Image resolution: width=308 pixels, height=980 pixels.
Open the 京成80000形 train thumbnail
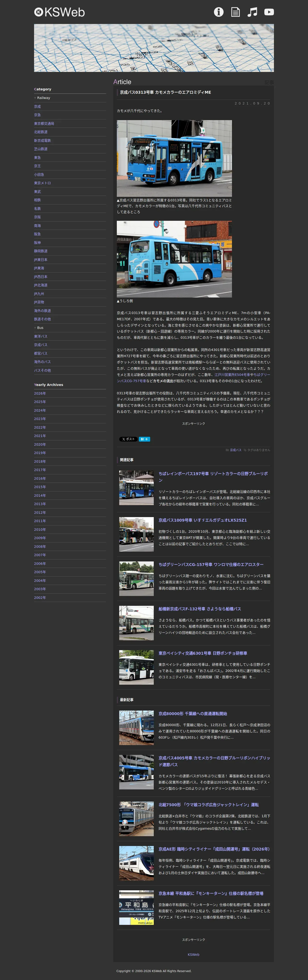136,728
